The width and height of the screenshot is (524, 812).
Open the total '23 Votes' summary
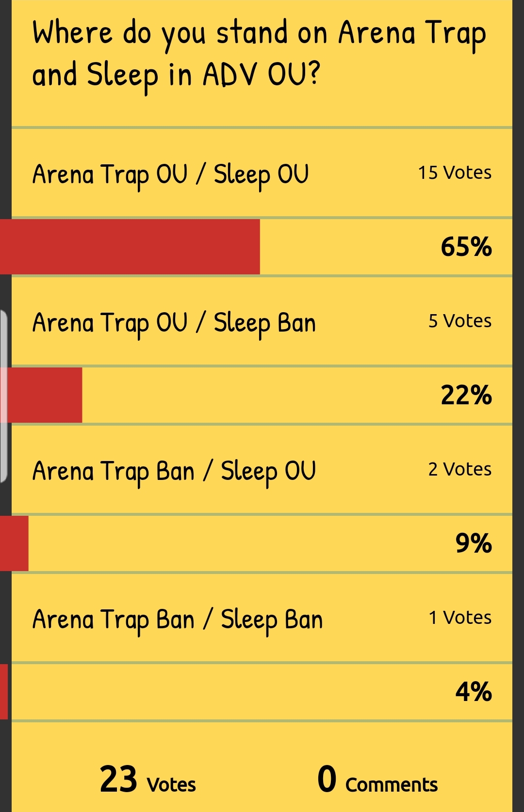(147, 780)
